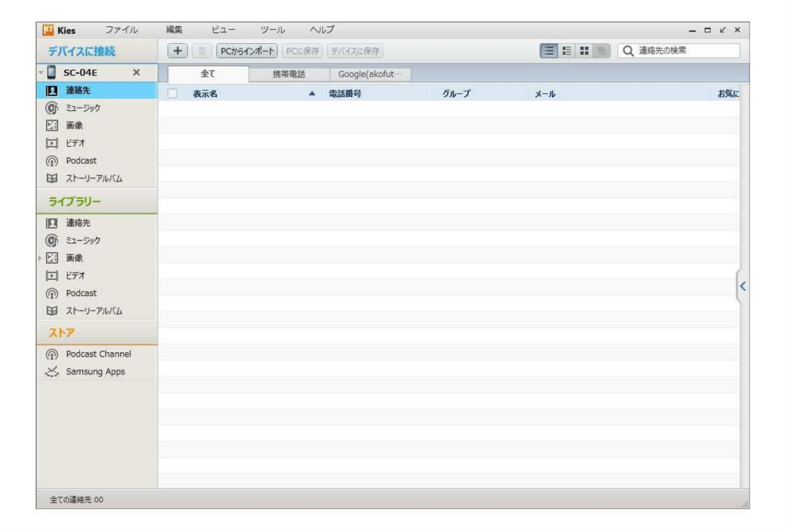Image resolution: width=787 pixels, height=532 pixels.
Task: Click the device 画像 photos icon
Action: pos(51,125)
